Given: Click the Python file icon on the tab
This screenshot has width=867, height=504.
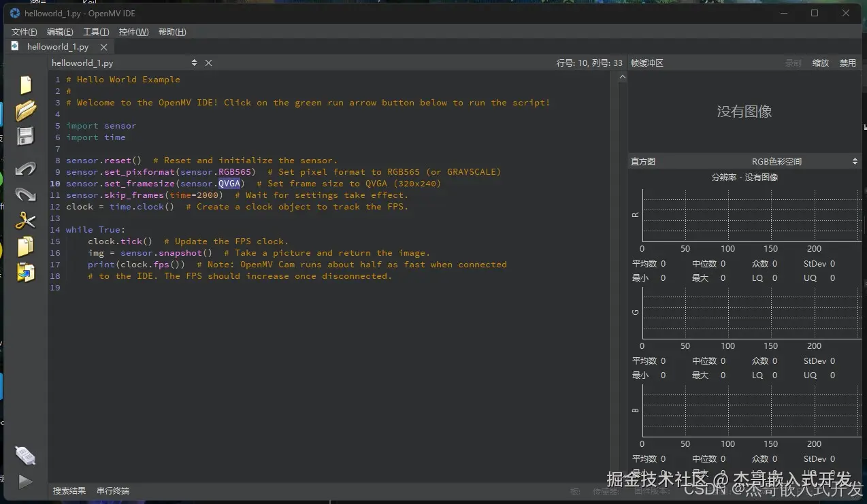Looking at the screenshot, I should [16, 46].
